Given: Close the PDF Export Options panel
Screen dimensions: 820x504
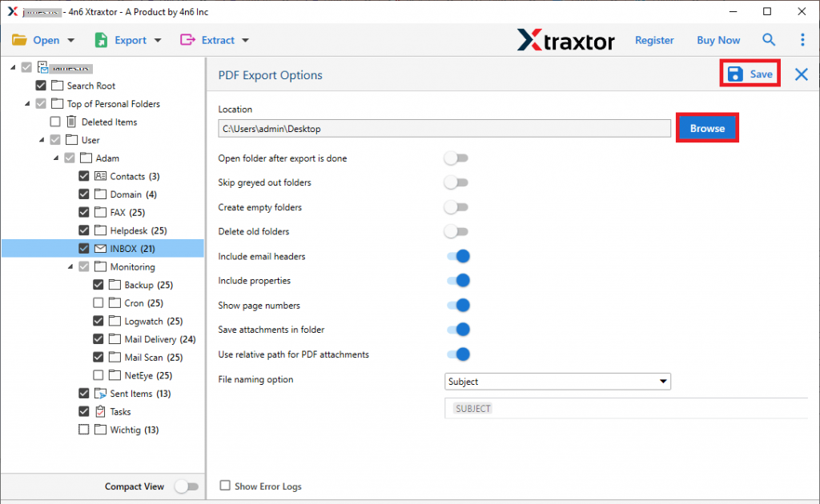Looking at the screenshot, I should [x=801, y=74].
